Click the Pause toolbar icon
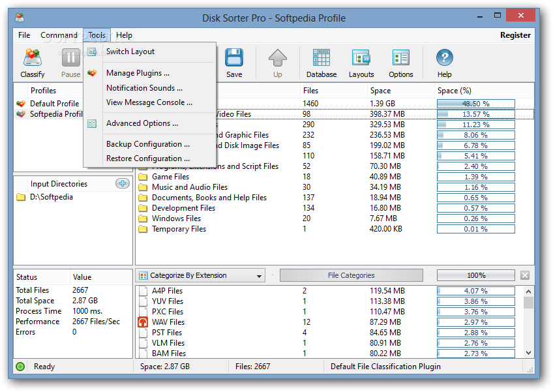This screenshot has width=553, height=392. (x=71, y=58)
